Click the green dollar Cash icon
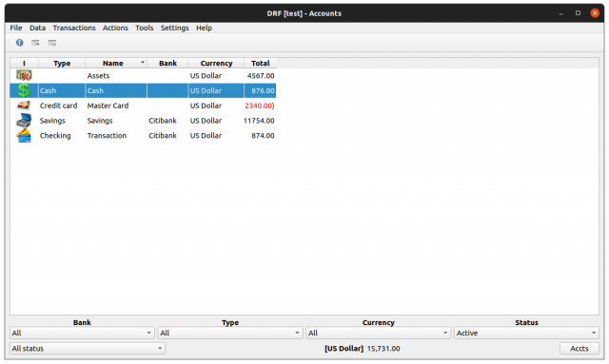Viewport: 609px width, 364px height. [x=24, y=90]
